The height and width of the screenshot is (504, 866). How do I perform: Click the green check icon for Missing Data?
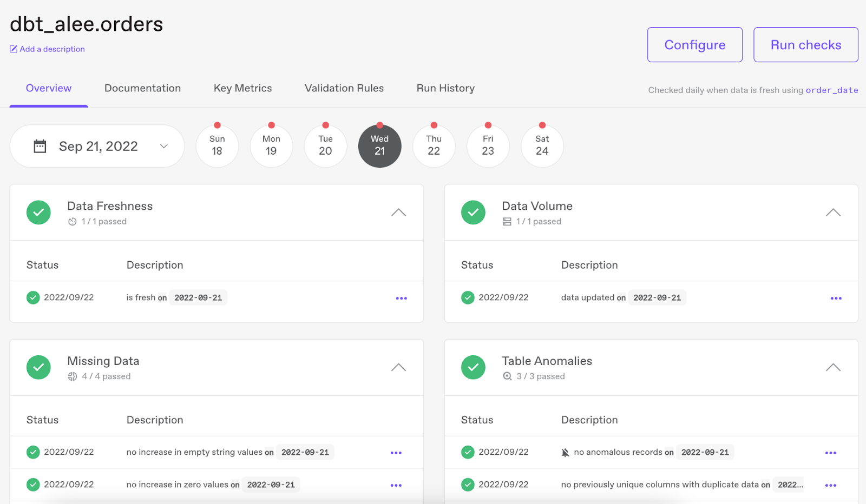[x=38, y=367]
